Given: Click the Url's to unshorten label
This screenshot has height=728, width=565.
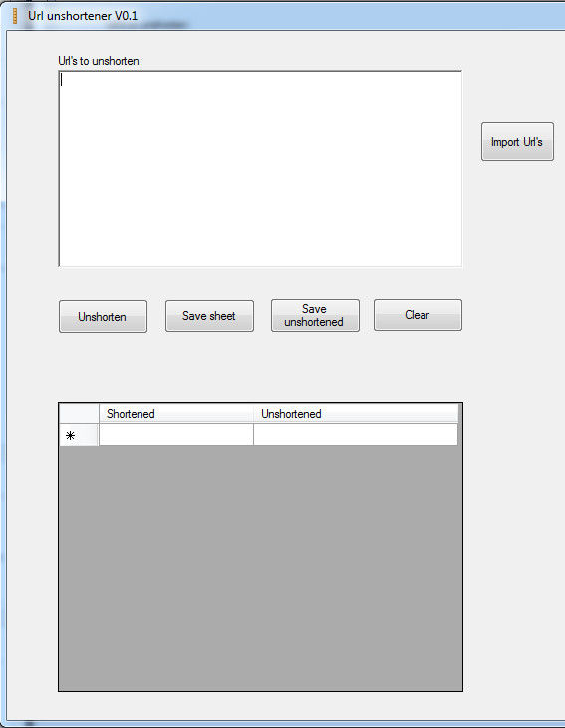Looking at the screenshot, I should pos(100,61).
